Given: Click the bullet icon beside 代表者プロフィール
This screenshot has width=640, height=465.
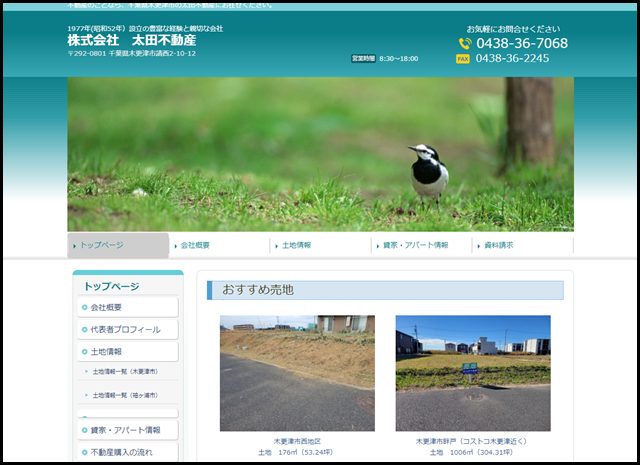Looking at the screenshot, I should click(85, 329).
